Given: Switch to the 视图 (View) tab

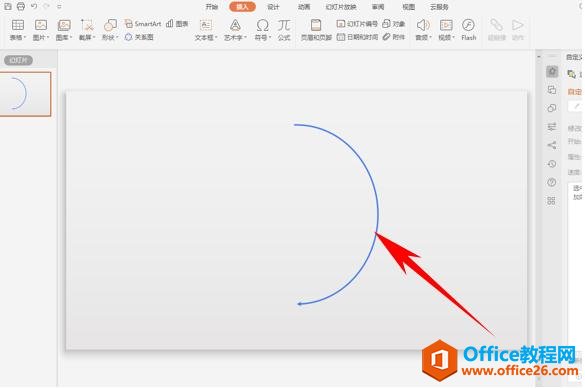Looking at the screenshot, I should click(x=409, y=7).
